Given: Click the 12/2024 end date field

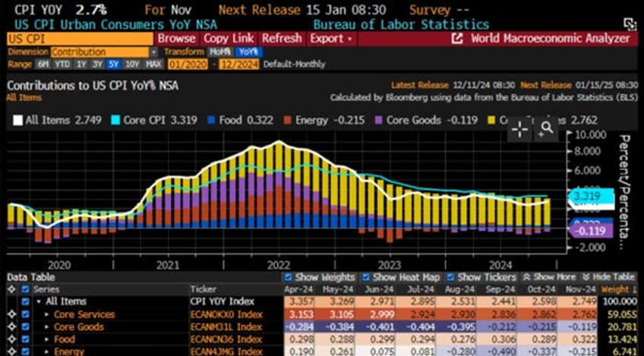Looking at the screenshot, I should [x=239, y=65].
